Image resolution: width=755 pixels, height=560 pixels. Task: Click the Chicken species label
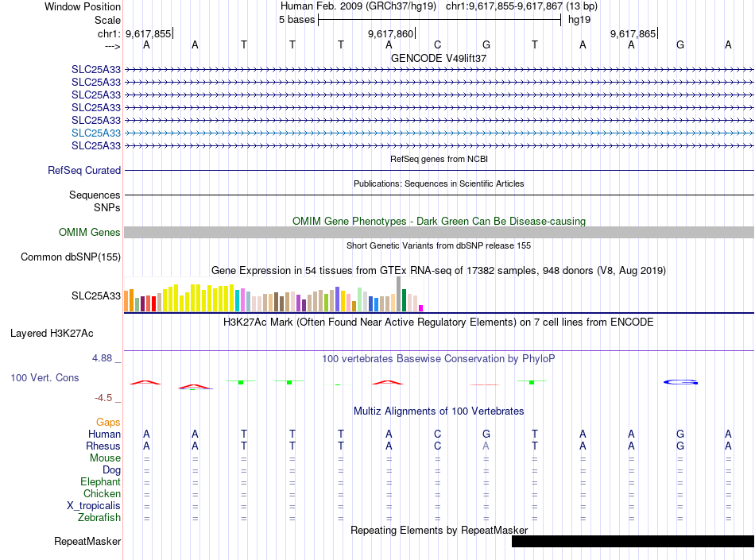pos(102,493)
